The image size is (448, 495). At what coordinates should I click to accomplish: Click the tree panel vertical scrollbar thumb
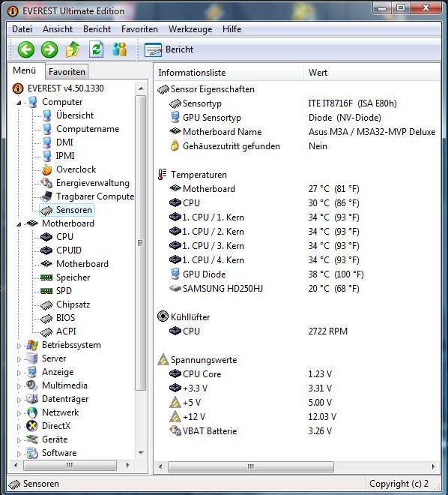[141, 243]
